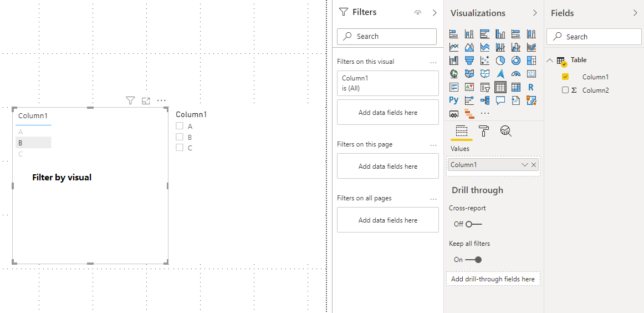Open Filters on this page options menu
This screenshot has width=644, height=313.
pyautogui.click(x=433, y=145)
